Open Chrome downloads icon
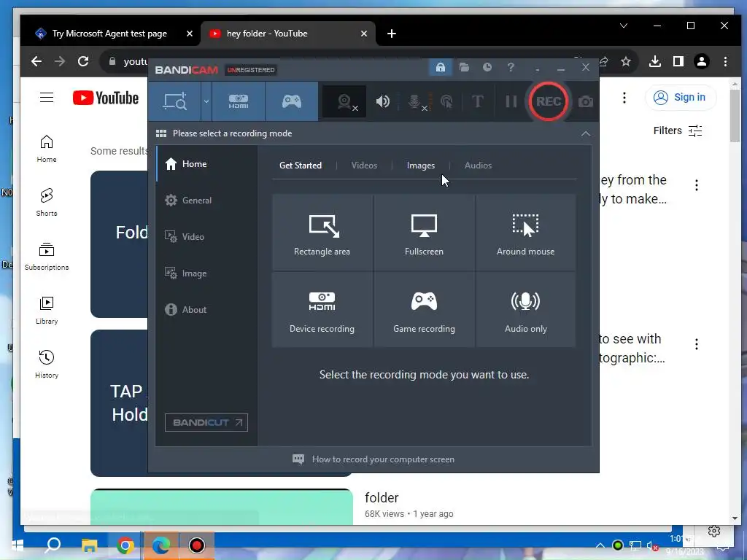 click(655, 61)
